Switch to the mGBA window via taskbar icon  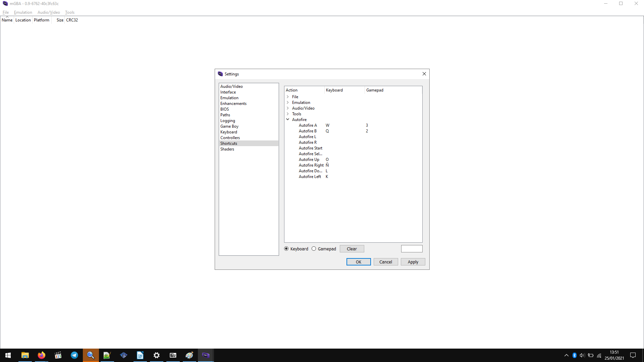coord(206,355)
